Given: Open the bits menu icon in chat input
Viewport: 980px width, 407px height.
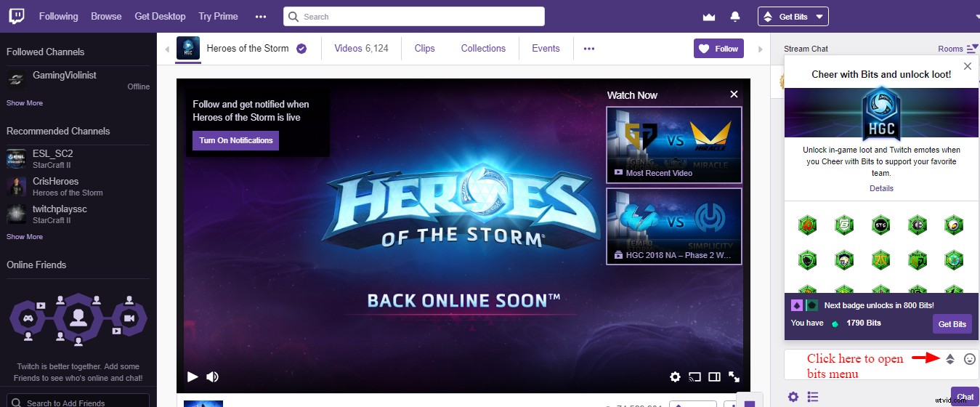Looking at the screenshot, I should (x=949, y=358).
